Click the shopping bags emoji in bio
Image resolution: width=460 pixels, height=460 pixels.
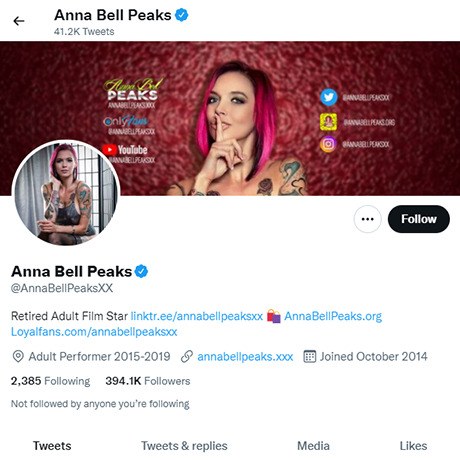coord(274,316)
